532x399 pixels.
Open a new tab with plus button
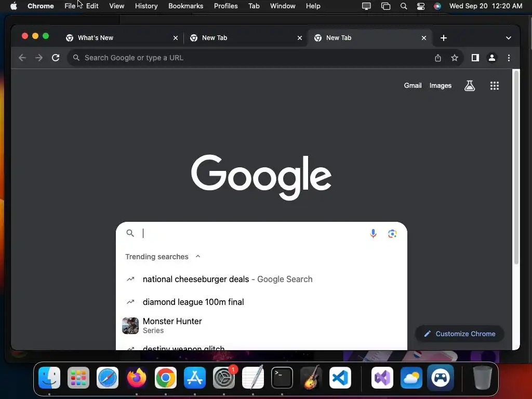click(x=444, y=38)
